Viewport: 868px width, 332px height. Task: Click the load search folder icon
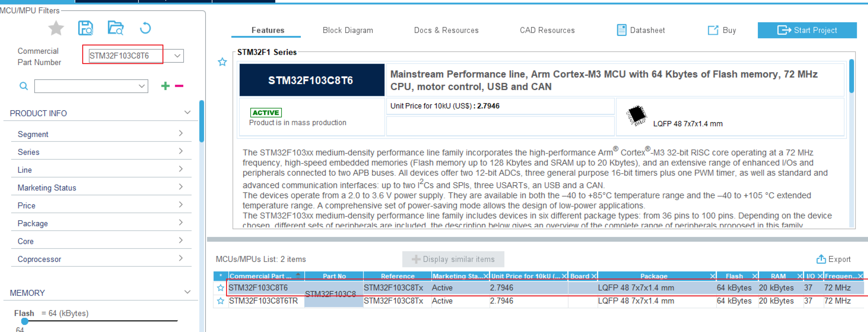116,28
